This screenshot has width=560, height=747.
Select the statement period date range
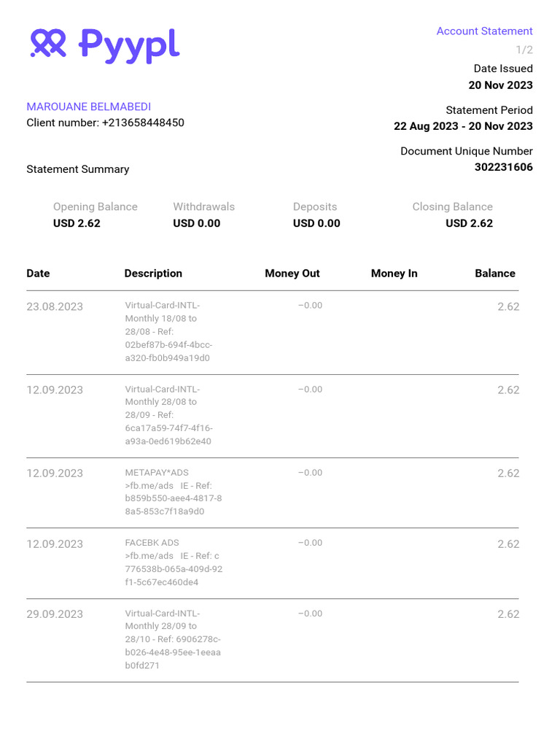point(463,126)
